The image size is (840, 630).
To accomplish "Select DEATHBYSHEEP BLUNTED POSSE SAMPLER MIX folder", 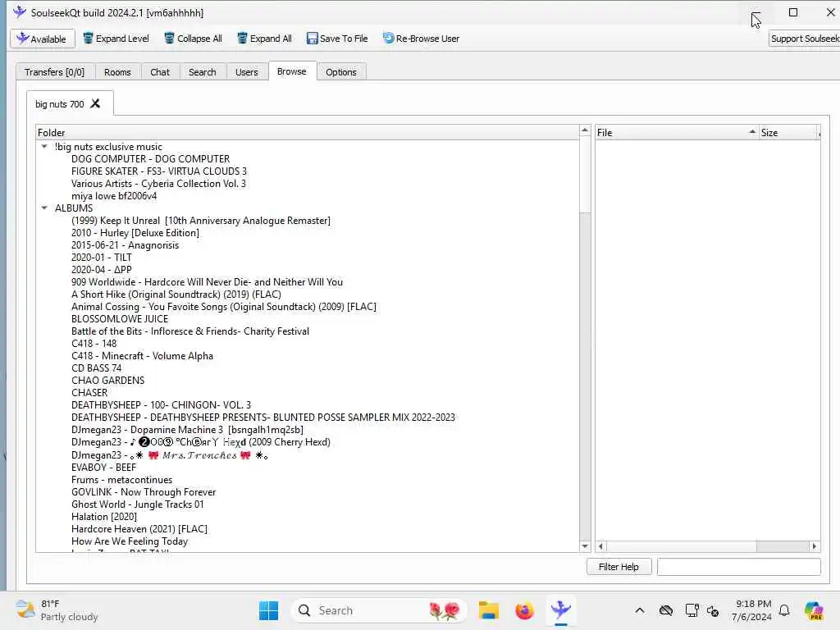I will (x=263, y=418).
